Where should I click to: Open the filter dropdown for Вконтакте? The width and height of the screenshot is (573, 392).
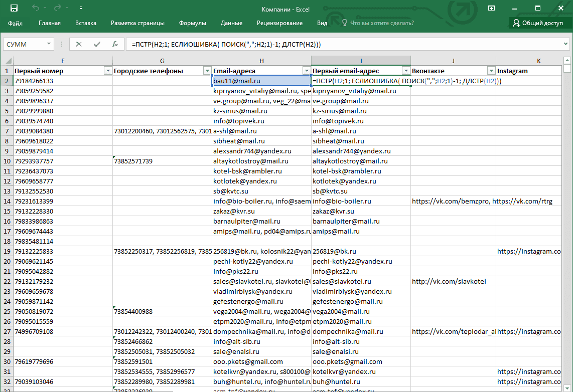point(491,71)
